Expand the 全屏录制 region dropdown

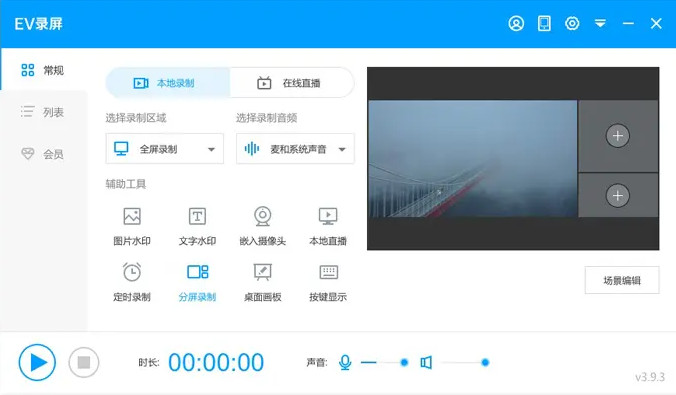165,149
